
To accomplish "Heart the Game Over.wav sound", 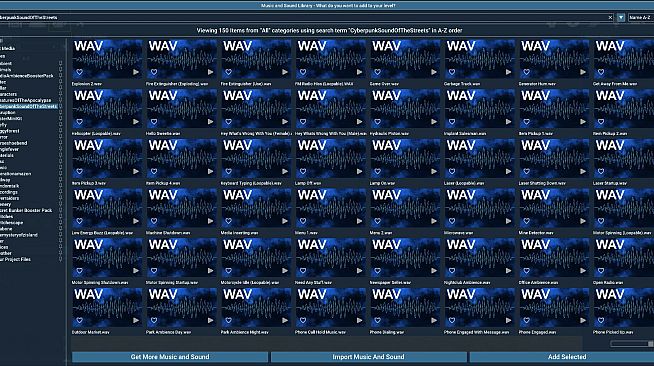I will click(x=377, y=72).
